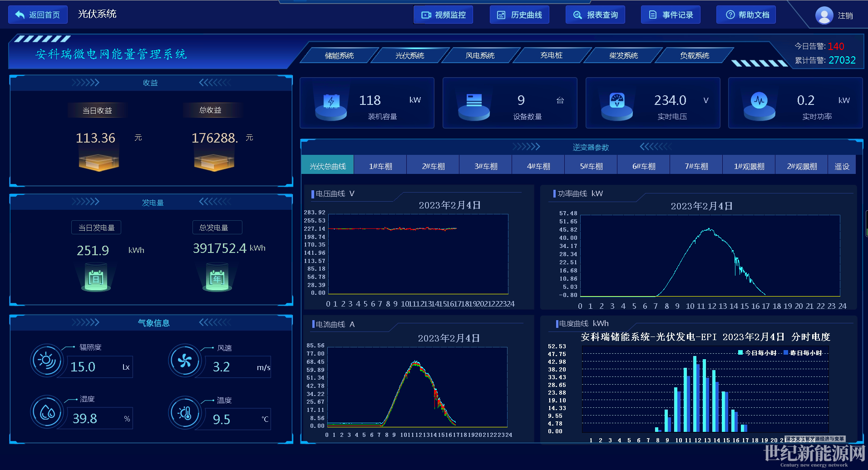Go back with 返回首页 button
The image size is (868, 470).
tap(38, 15)
